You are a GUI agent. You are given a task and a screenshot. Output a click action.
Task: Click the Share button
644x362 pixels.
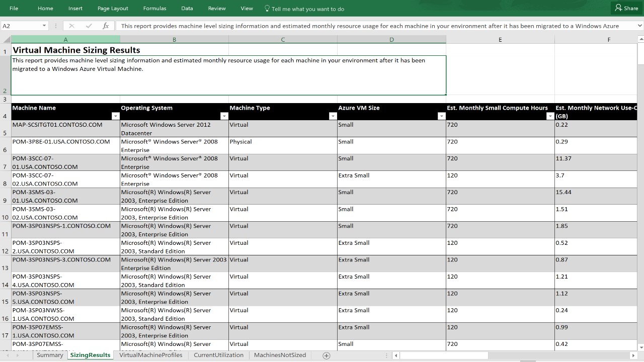click(x=626, y=9)
